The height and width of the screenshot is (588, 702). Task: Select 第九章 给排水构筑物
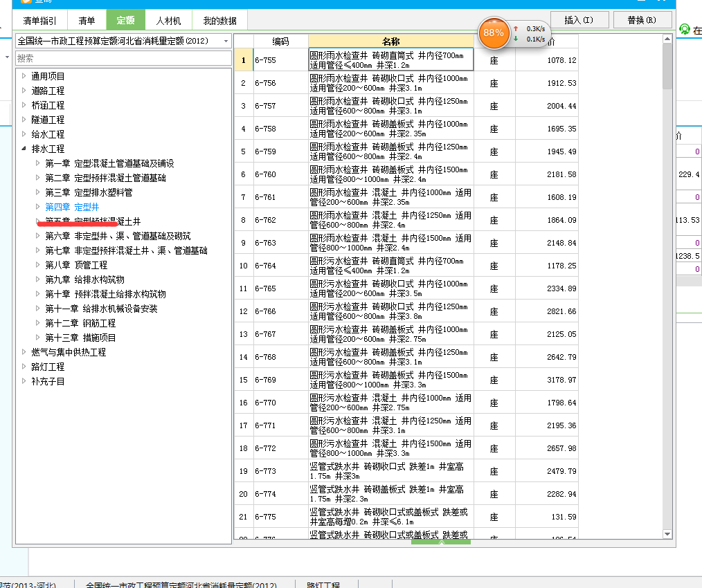click(x=84, y=279)
